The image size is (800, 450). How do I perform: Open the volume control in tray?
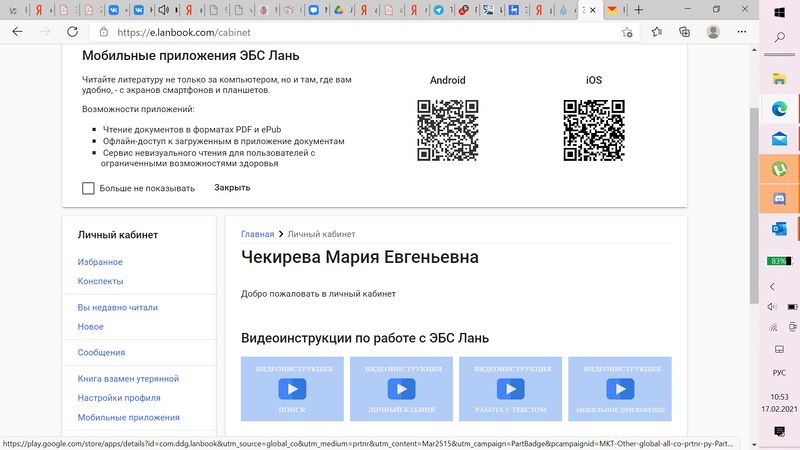tap(772, 307)
